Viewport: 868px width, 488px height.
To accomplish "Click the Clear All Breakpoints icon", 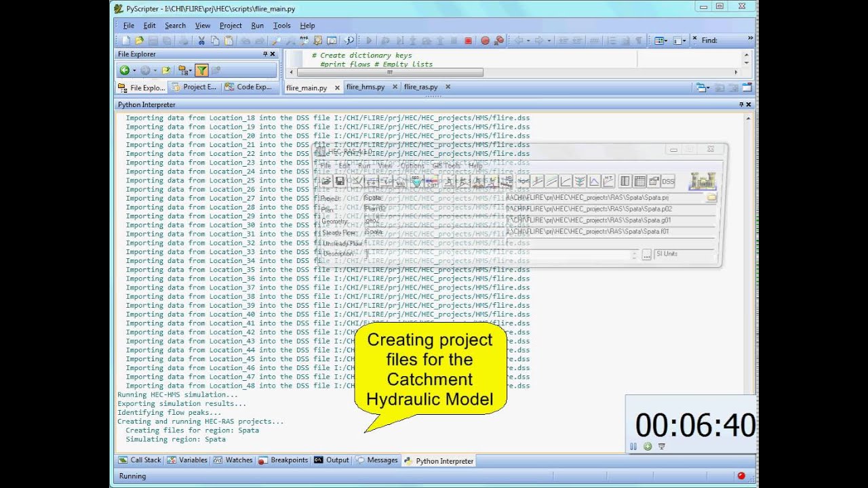I will click(500, 41).
